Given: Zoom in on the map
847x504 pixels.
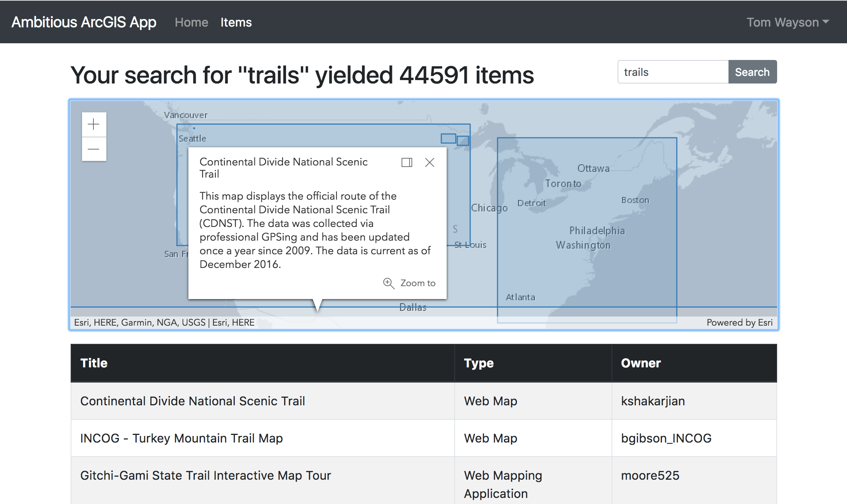Looking at the screenshot, I should 93,124.
